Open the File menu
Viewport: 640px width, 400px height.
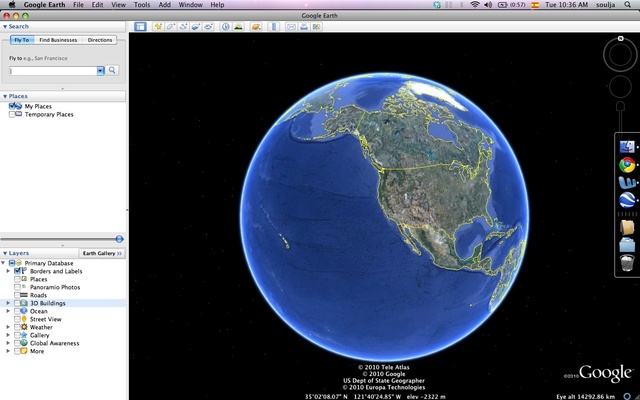78,5
